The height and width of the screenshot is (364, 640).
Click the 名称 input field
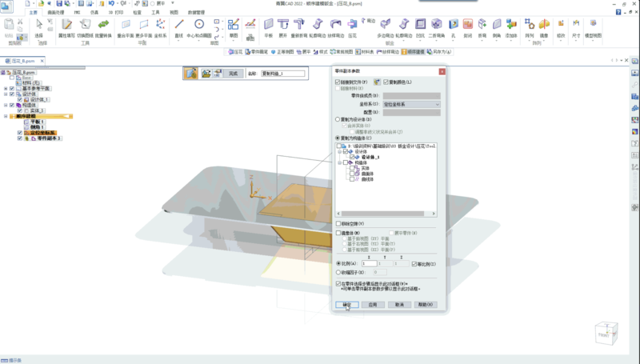point(282,74)
